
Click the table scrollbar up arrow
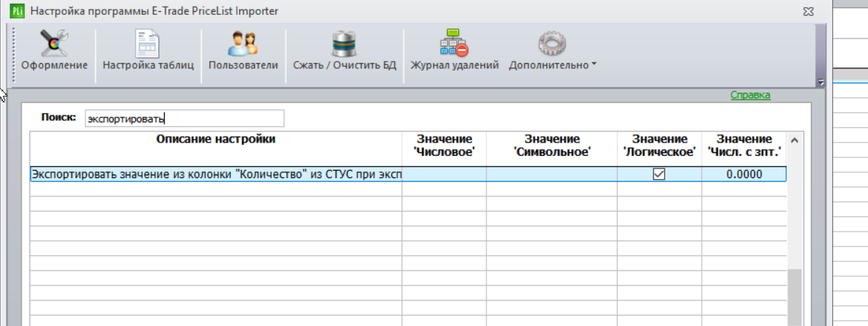(794, 140)
